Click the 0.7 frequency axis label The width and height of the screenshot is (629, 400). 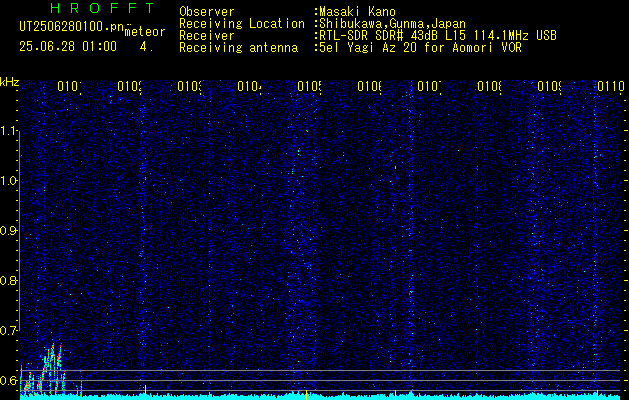[x=9, y=331]
